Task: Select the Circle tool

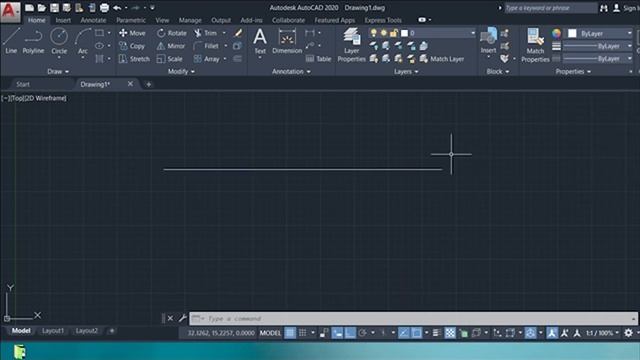Action: coord(59,41)
